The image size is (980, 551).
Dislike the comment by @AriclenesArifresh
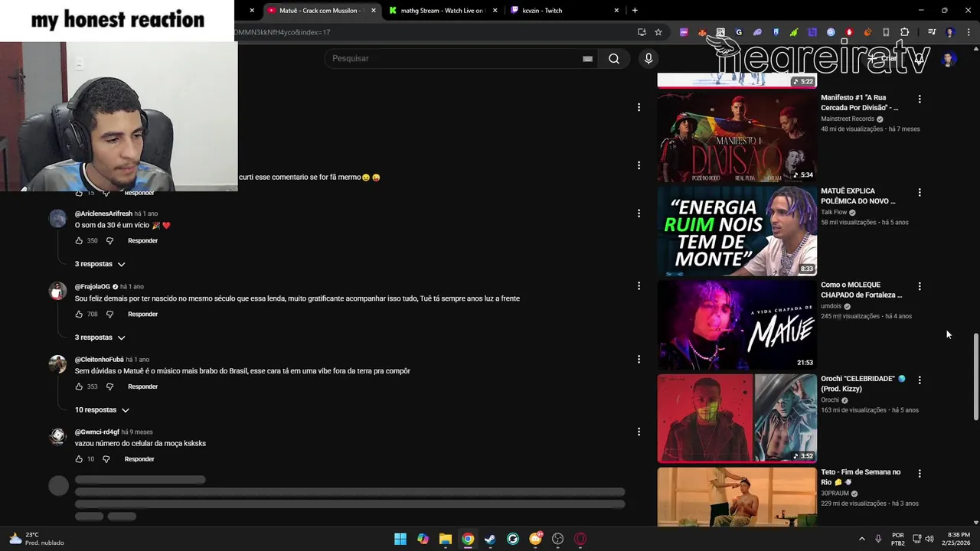pyautogui.click(x=109, y=240)
